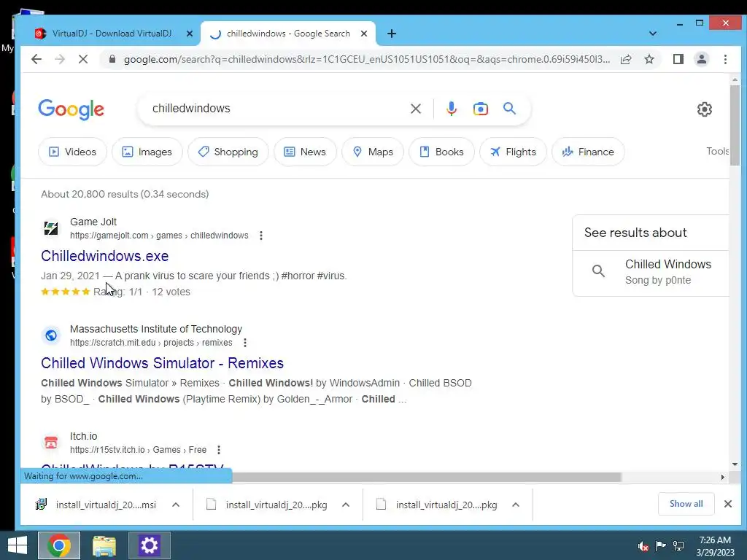Filter results by Flights
Viewport: 747px width, 560px height.
click(x=513, y=152)
